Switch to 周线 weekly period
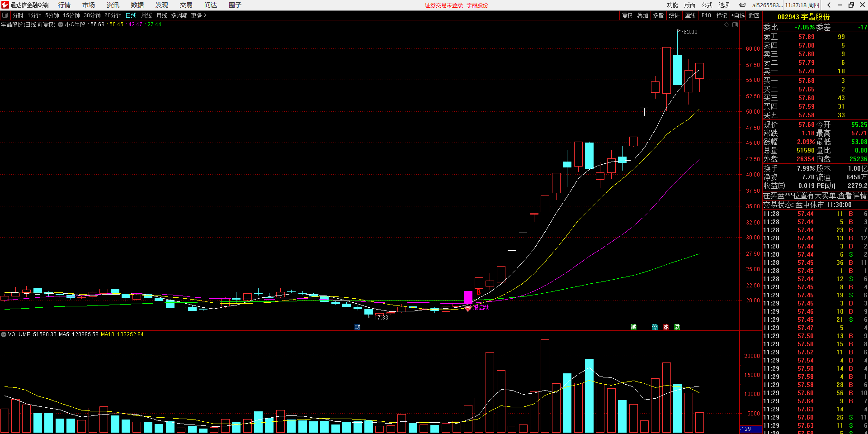 pos(146,15)
